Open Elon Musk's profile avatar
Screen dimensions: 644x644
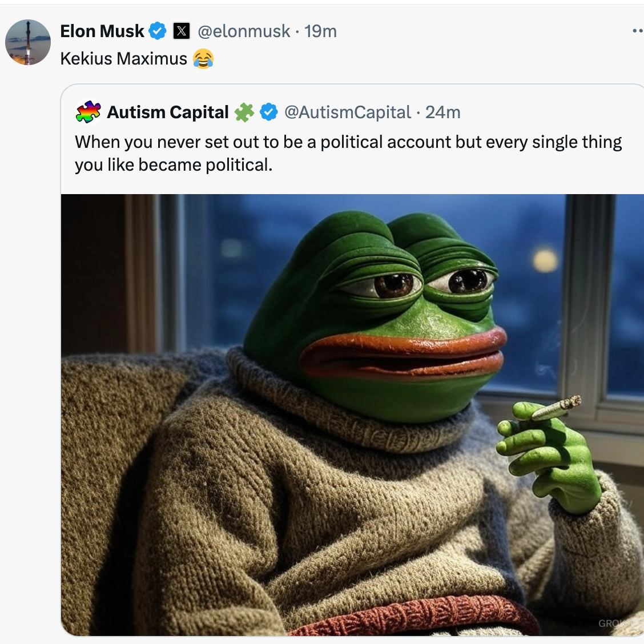coord(28,42)
